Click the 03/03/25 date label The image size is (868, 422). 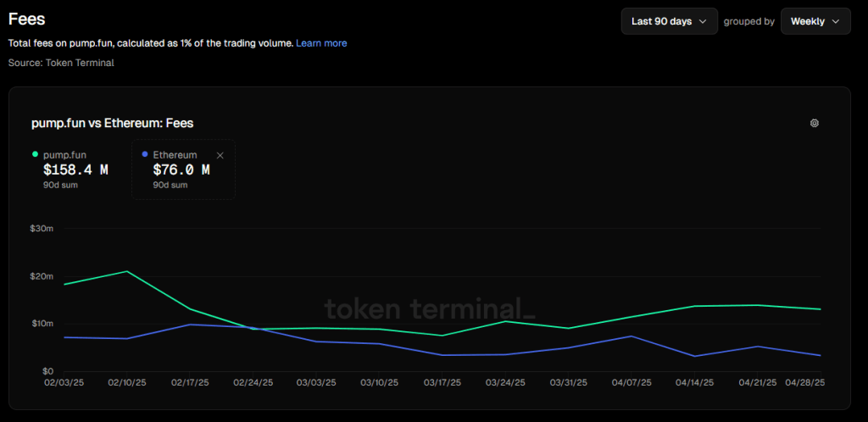[316, 382]
